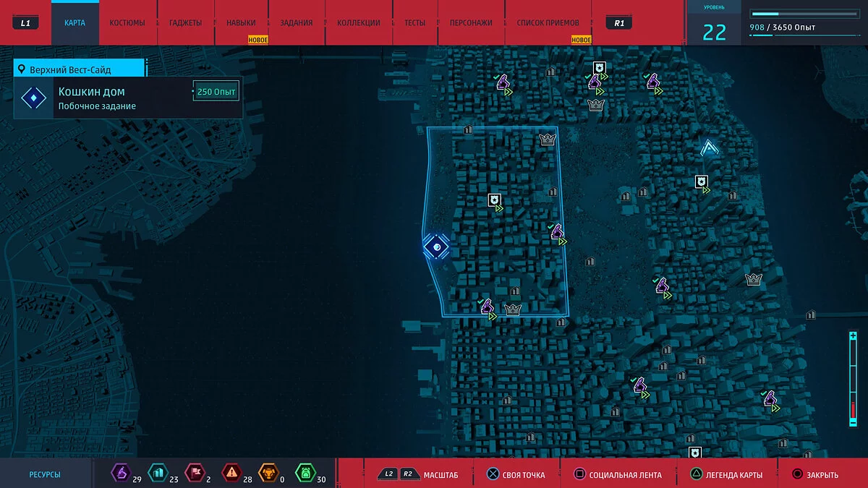Click the crime token resource icon showing 28
Image resolution: width=868 pixels, height=488 pixels.
(x=231, y=474)
